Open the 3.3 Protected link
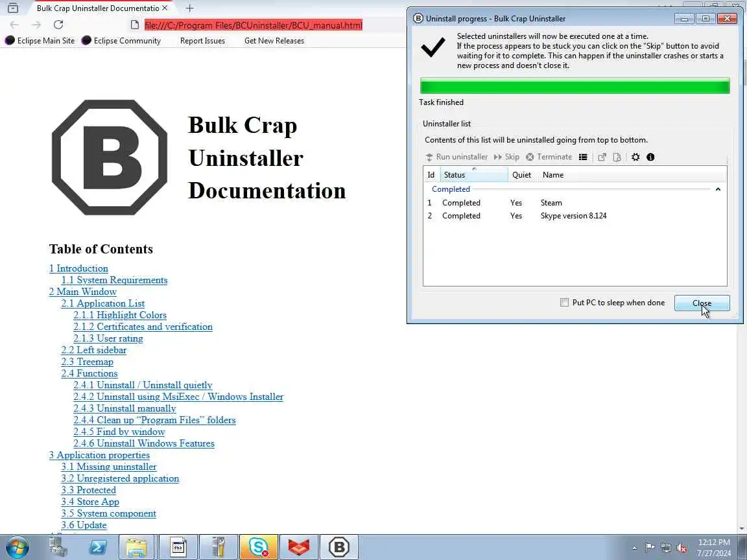 (x=89, y=490)
